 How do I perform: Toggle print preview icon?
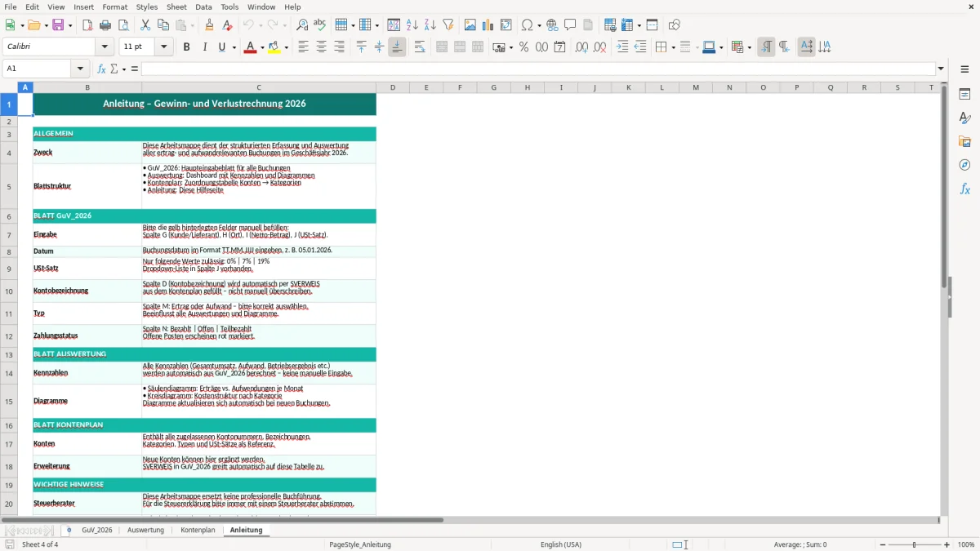coord(122,25)
